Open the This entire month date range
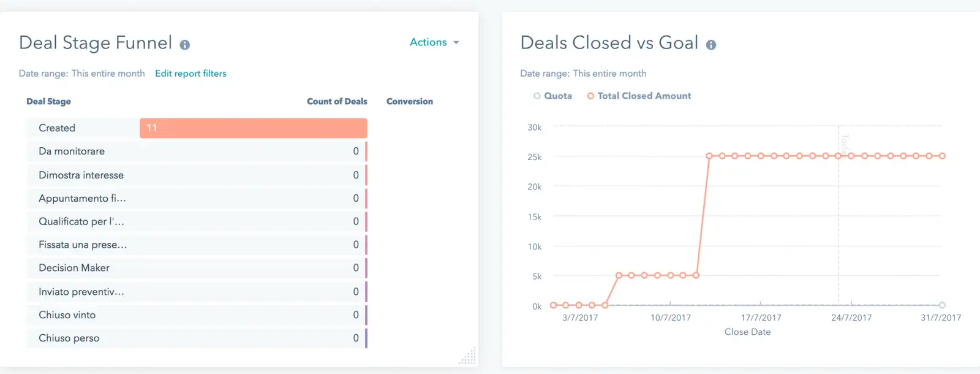This screenshot has height=374, width=980. point(108,73)
